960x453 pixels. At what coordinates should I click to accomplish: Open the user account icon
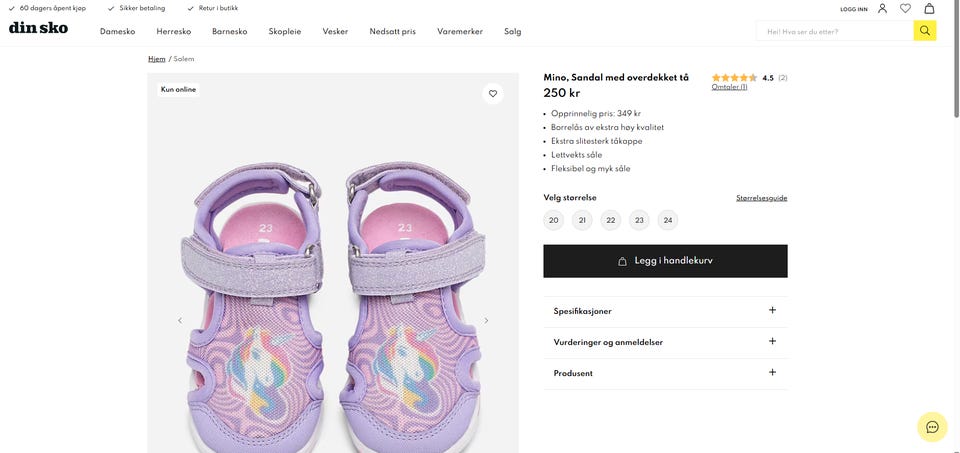coord(882,9)
